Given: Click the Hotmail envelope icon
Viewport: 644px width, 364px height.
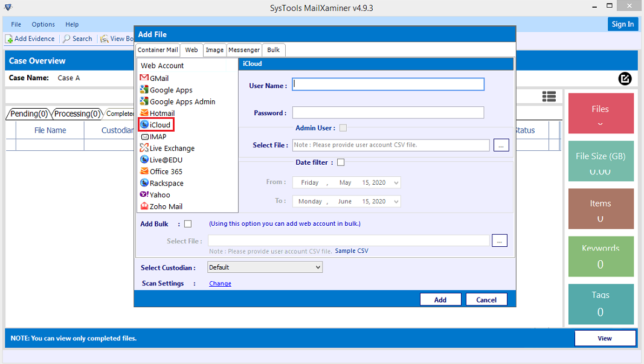Looking at the screenshot, I should click(144, 113).
